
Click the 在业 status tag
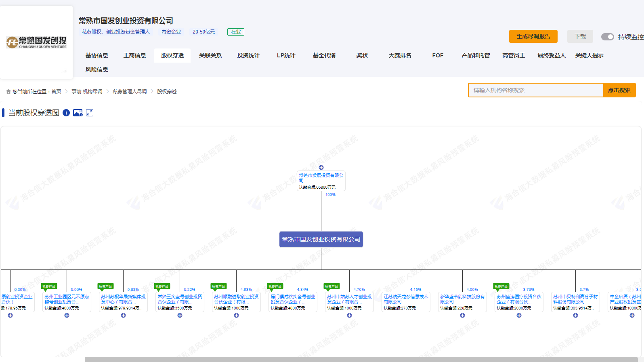click(236, 32)
